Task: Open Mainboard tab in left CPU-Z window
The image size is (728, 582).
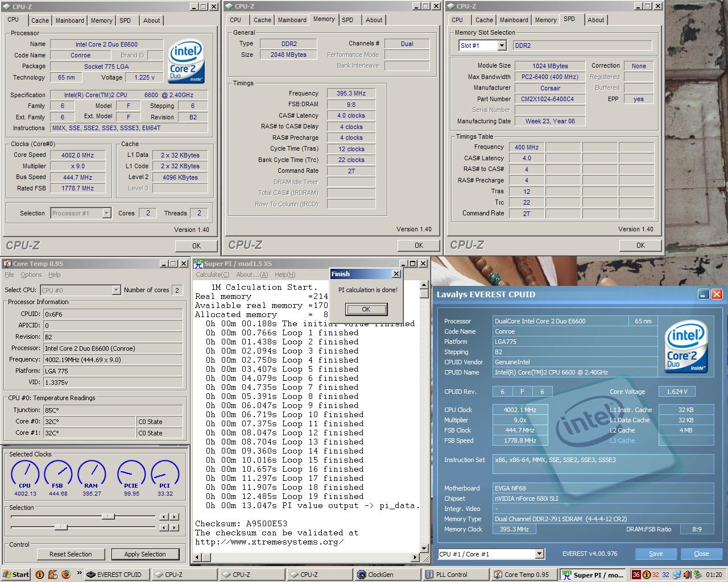Action: pyautogui.click(x=70, y=20)
